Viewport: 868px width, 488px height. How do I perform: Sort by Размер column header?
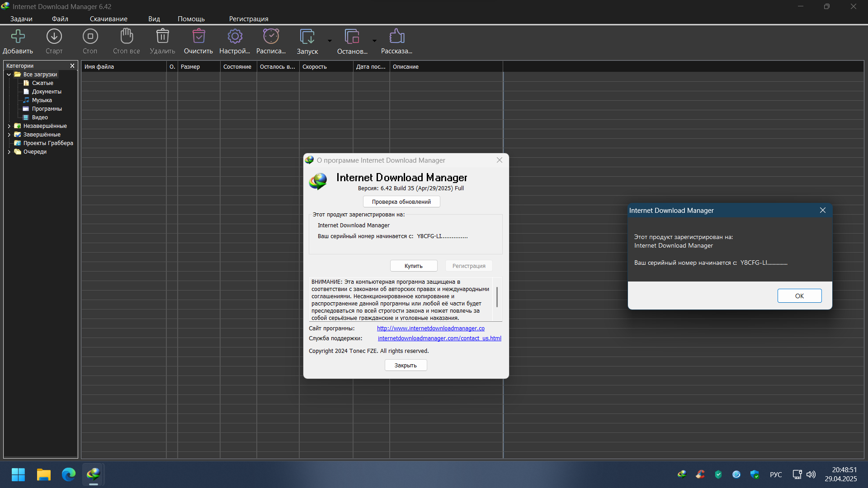(x=199, y=67)
